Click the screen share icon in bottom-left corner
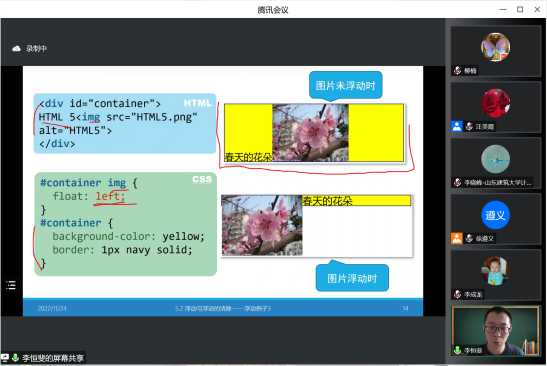The height and width of the screenshot is (366, 547). 5,358
